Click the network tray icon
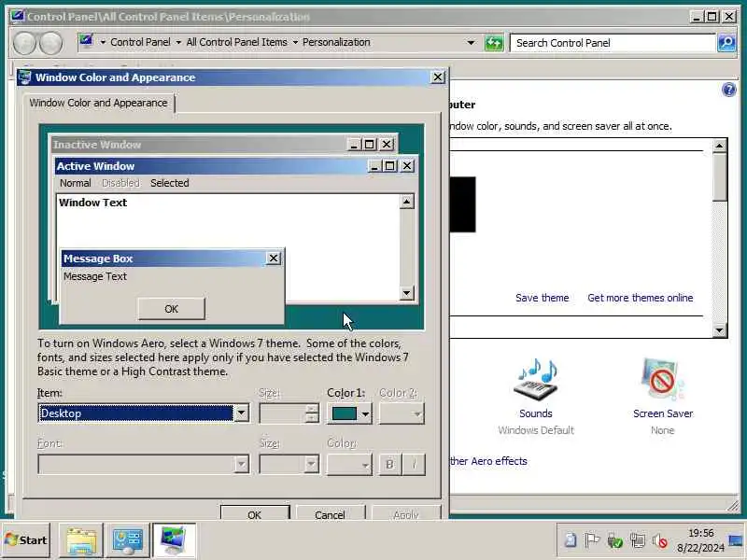This screenshot has height=560, width=747. pyautogui.click(x=638, y=540)
